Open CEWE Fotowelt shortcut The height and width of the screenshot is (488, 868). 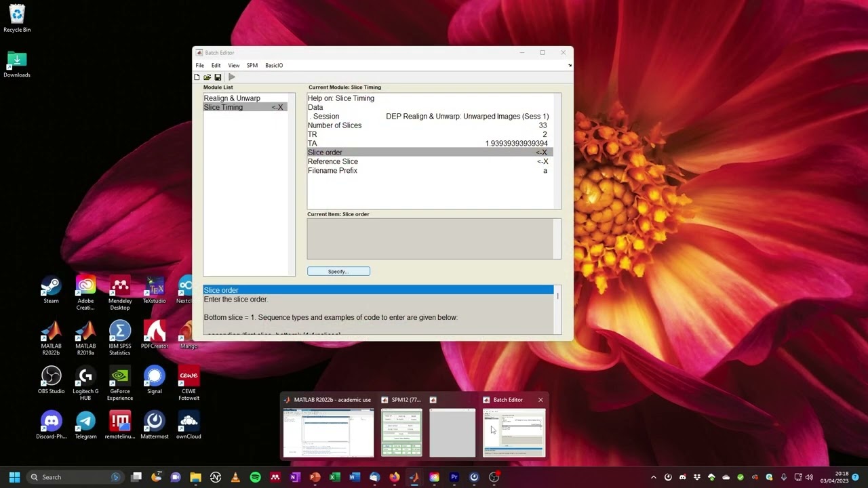tap(189, 384)
